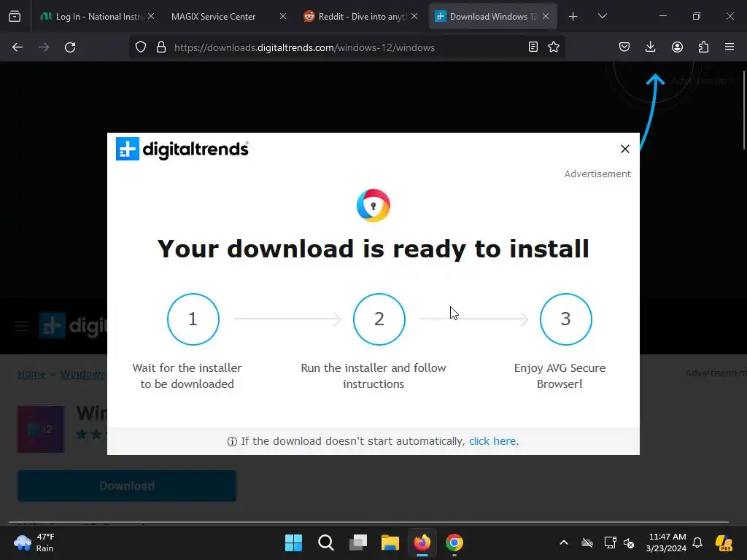Screen dimensions: 747x560
Task: Select the Download Windows 12 tab
Action: (493, 17)
